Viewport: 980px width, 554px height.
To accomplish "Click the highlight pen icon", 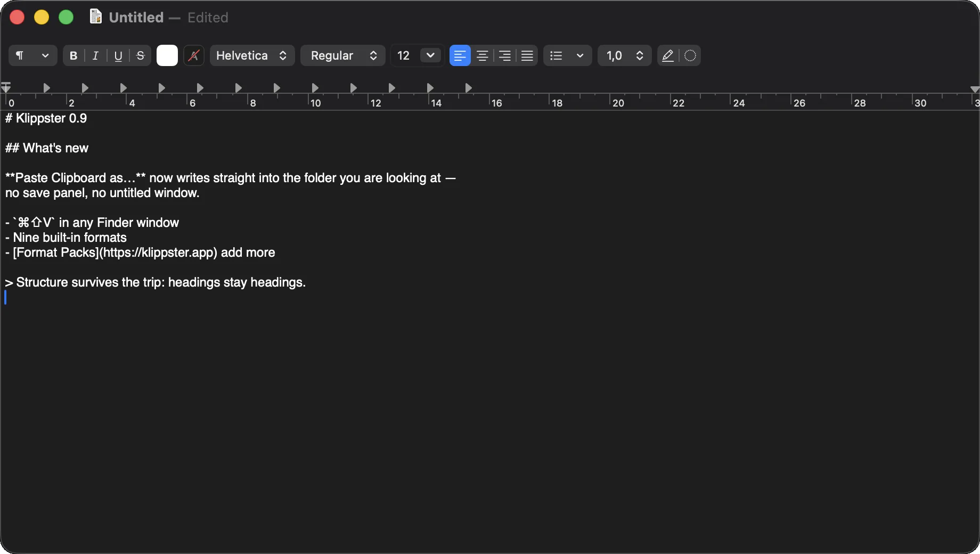I will point(668,55).
